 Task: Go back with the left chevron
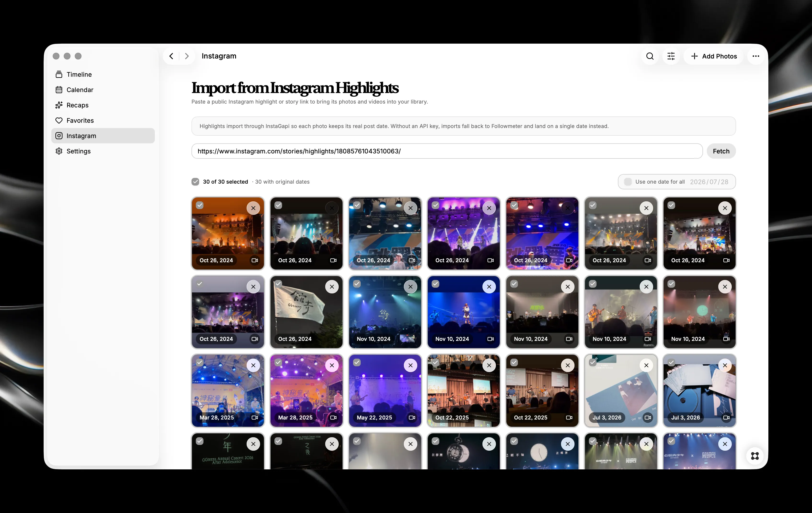(x=171, y=56)
